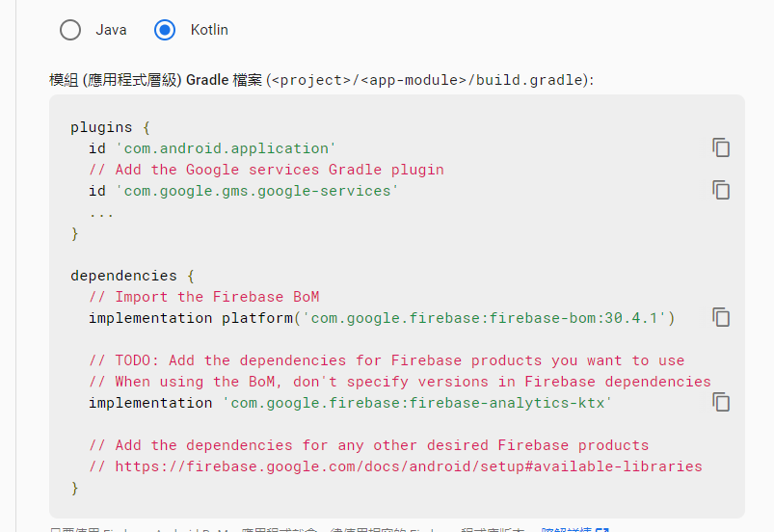Click the Java label text
Viewport: 774px width, 532px height.
pyautogui.click(x=111, y=30)
